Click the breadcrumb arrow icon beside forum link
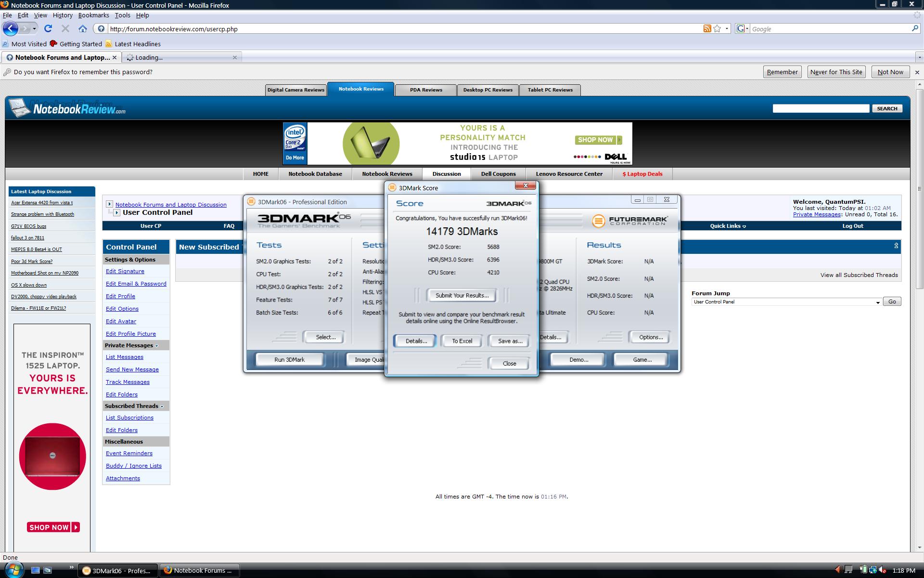The image size is (924, 578). coord(109,204)
